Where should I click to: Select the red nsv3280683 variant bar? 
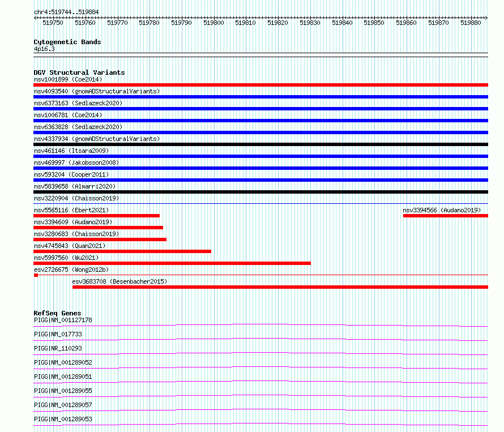click(100, 239)
